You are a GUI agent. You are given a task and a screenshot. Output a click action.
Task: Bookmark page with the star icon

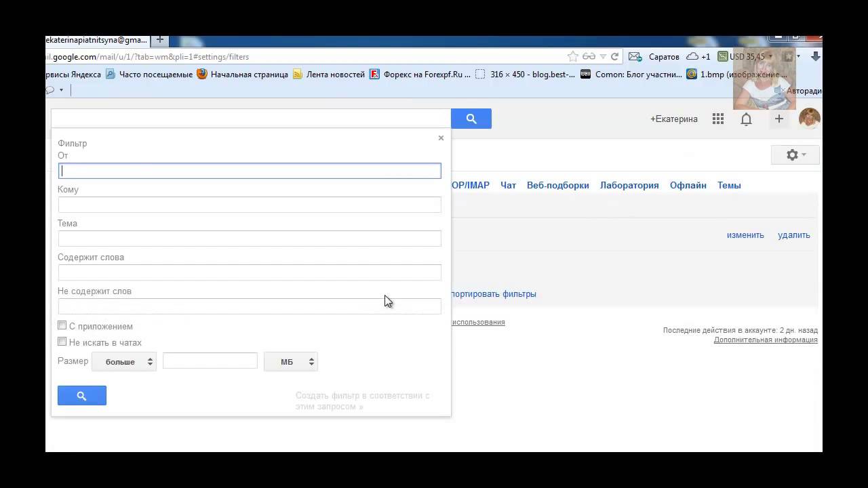click(573, 57)
